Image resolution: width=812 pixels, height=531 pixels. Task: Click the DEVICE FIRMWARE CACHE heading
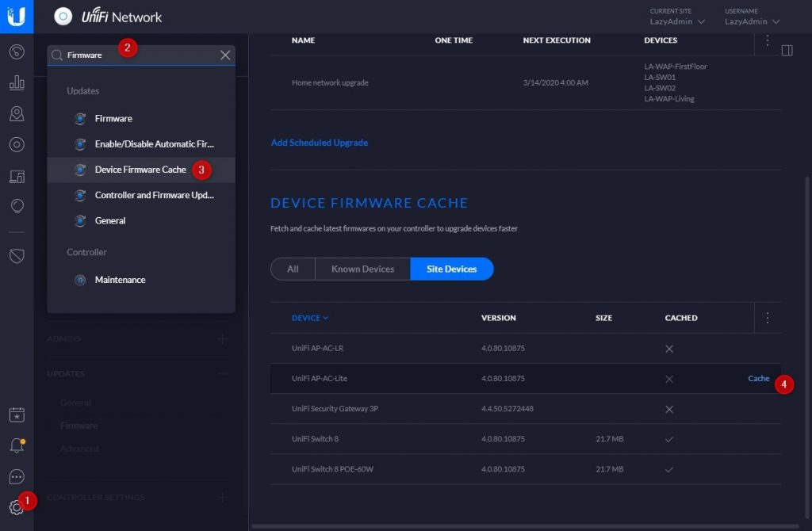click(370, 203)
